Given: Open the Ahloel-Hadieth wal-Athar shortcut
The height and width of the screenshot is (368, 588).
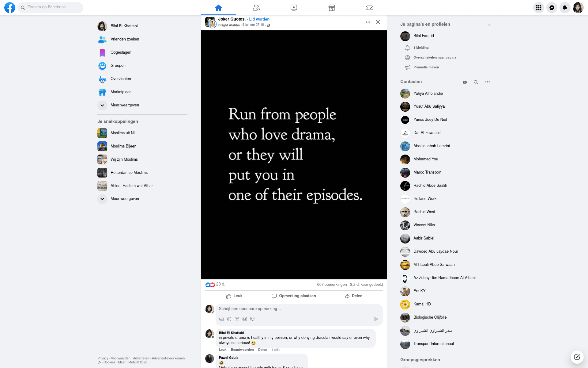Looking at the screenshot, I should click(142, 186).
